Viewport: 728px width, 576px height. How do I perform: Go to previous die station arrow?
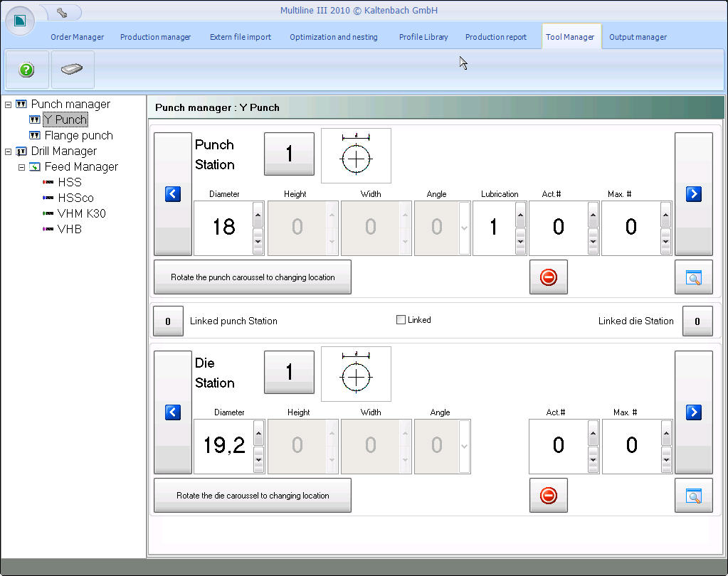pyautogui.click(x=173, y=412)
